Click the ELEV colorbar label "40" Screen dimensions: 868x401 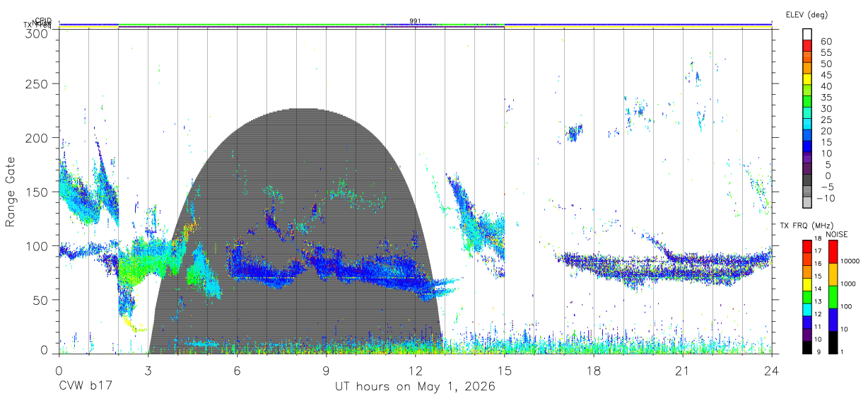(826, 86)
